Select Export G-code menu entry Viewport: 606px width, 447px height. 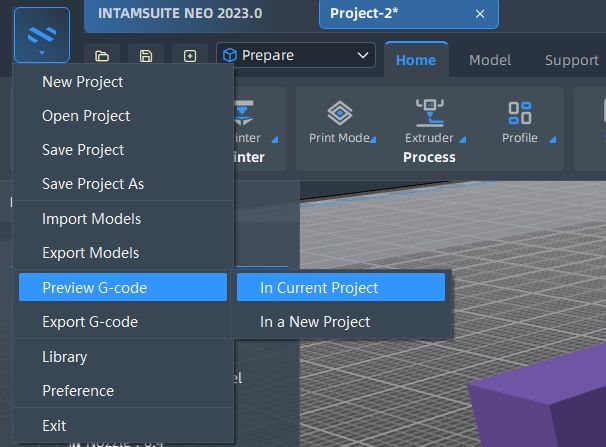123,322
